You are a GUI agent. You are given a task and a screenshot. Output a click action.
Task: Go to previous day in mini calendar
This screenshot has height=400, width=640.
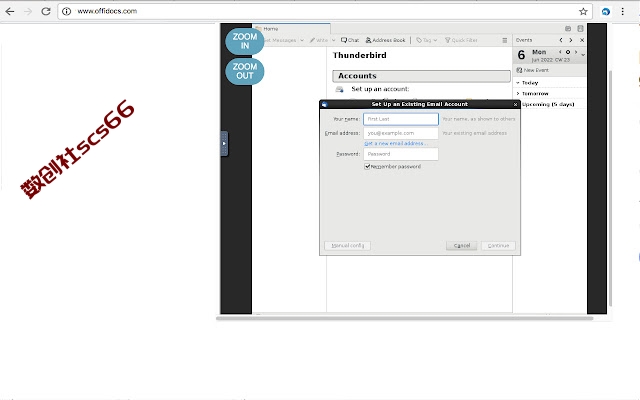[x=560, y=52]
